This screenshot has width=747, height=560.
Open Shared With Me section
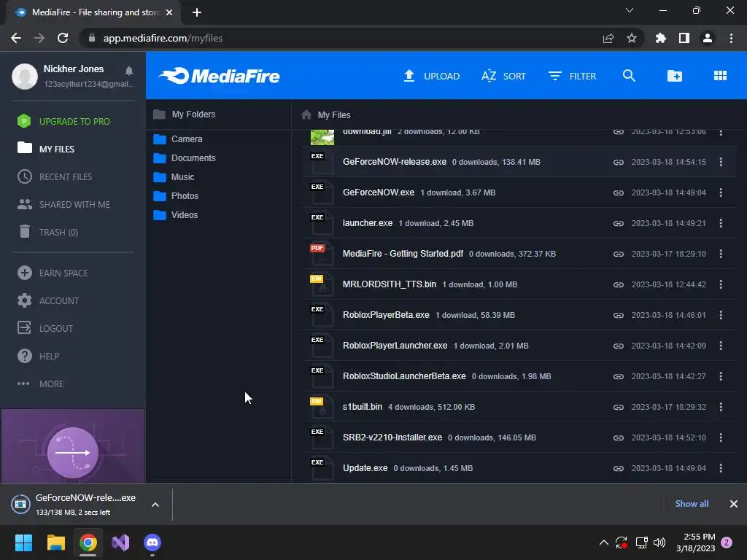tap(63, 204)
